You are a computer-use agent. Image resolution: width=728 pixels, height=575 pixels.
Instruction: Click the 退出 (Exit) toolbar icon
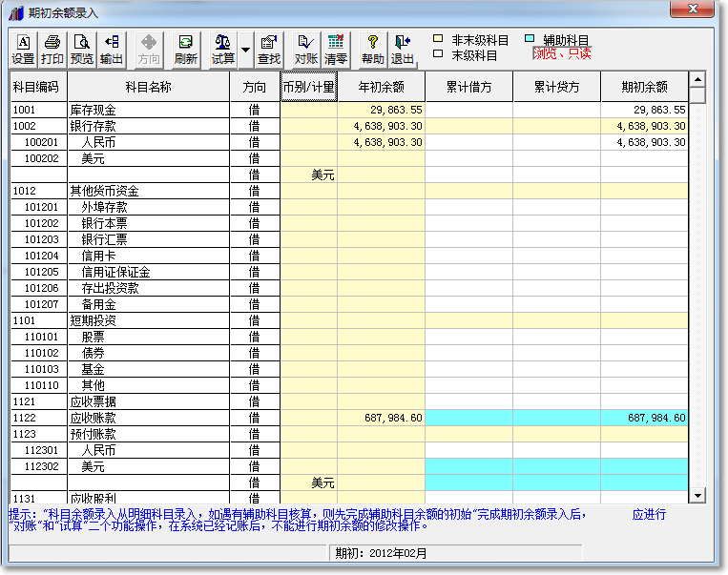coord(402,50)
